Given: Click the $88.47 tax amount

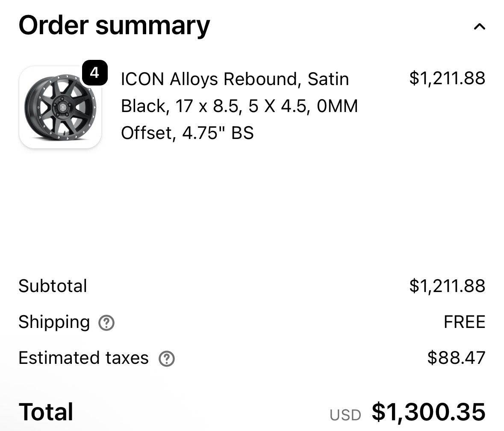Looking at the screenshot, I should [x=456, y=358].
